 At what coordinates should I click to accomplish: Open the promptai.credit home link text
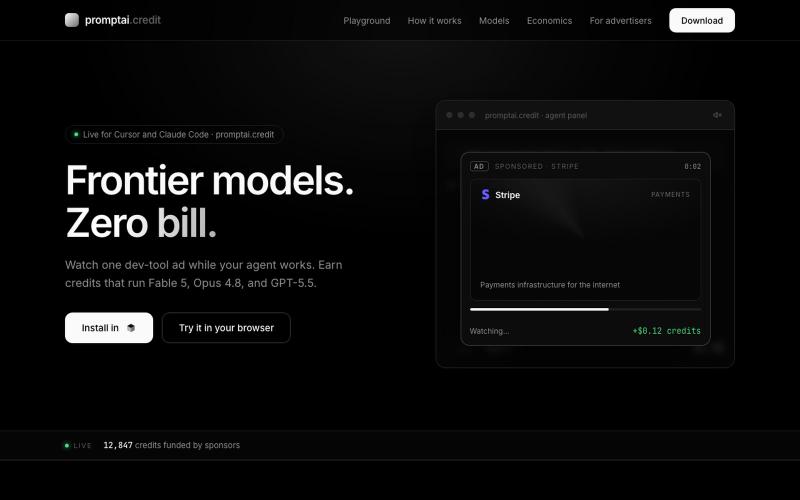pyautogui.click(x=122, y=20)
